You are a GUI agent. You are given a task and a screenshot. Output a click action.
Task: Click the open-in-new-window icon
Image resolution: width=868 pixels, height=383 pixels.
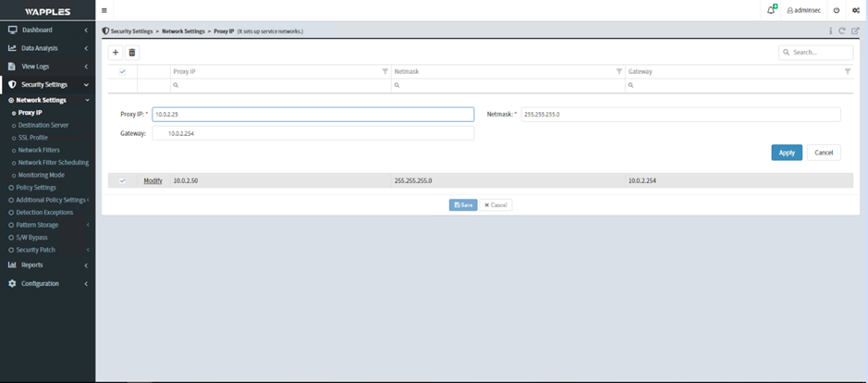point(855,31)
